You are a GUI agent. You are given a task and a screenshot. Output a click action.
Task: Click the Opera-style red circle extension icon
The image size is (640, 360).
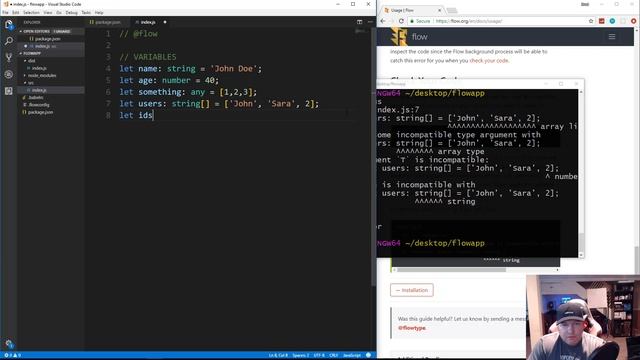point(633,21)
